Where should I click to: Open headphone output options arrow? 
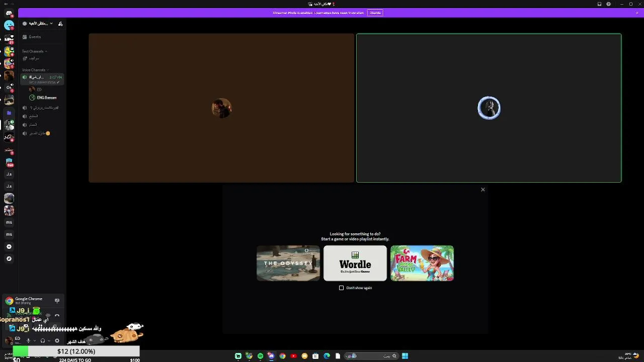pyautogui.click(x=49, y=341)
